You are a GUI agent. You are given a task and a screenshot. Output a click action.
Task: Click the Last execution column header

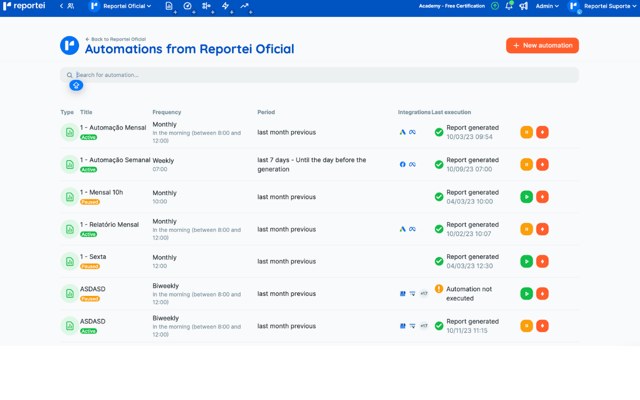click(451, 112)
